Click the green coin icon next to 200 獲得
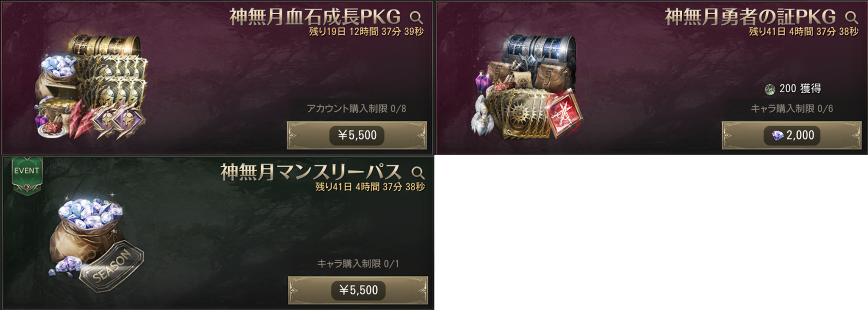 coord(770,89)
